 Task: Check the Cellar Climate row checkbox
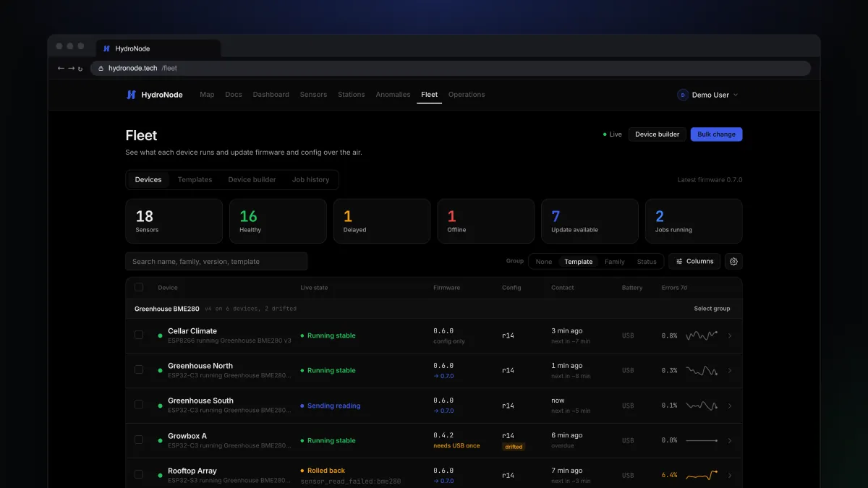139,335
